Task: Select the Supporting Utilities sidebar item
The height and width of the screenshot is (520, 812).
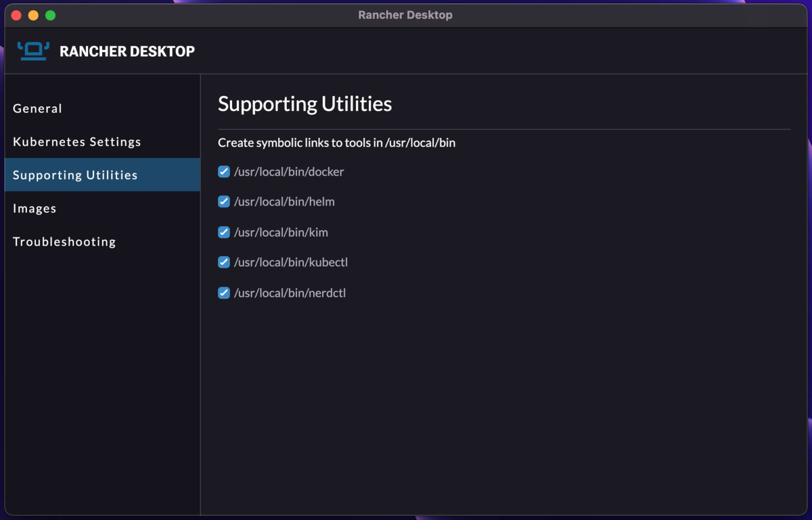Action: point(75,175)
